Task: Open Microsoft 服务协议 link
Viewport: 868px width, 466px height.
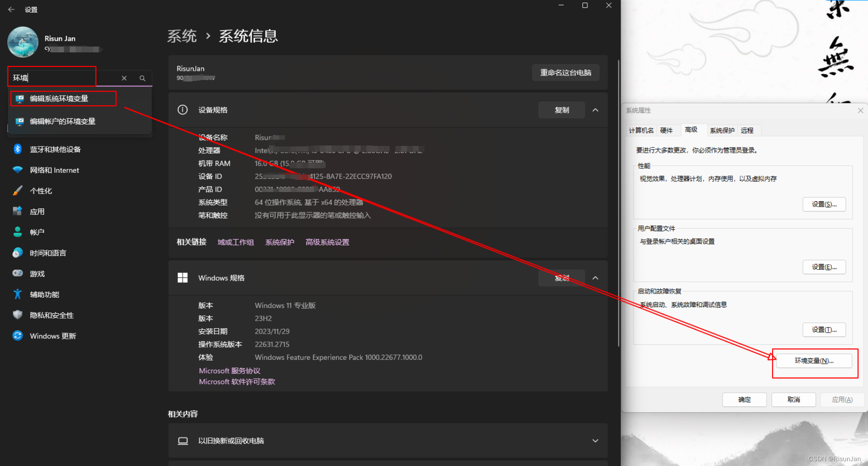Action: (x=230, y=371)
